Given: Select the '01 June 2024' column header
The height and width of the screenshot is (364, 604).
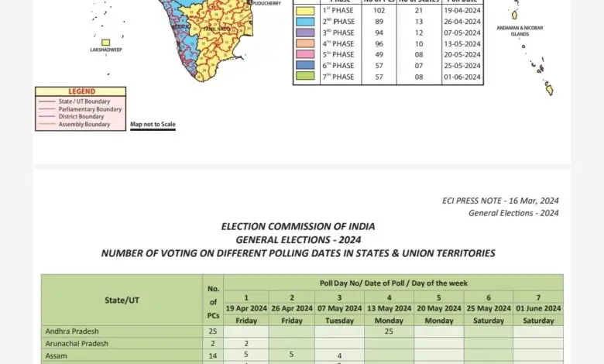Looking at the screenshot, I should point(538,308).
